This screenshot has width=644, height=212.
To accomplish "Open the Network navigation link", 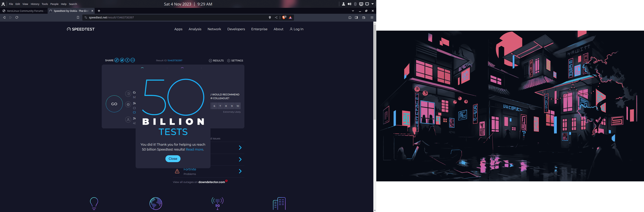I will tap(214, 29).
